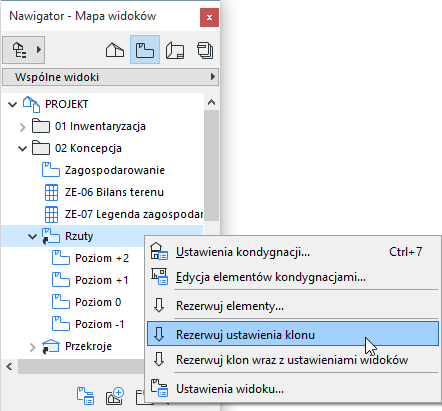This screenshot has width=442, height=411.
Task: Select the Poziom +2 view
Action: pos(102,258)
